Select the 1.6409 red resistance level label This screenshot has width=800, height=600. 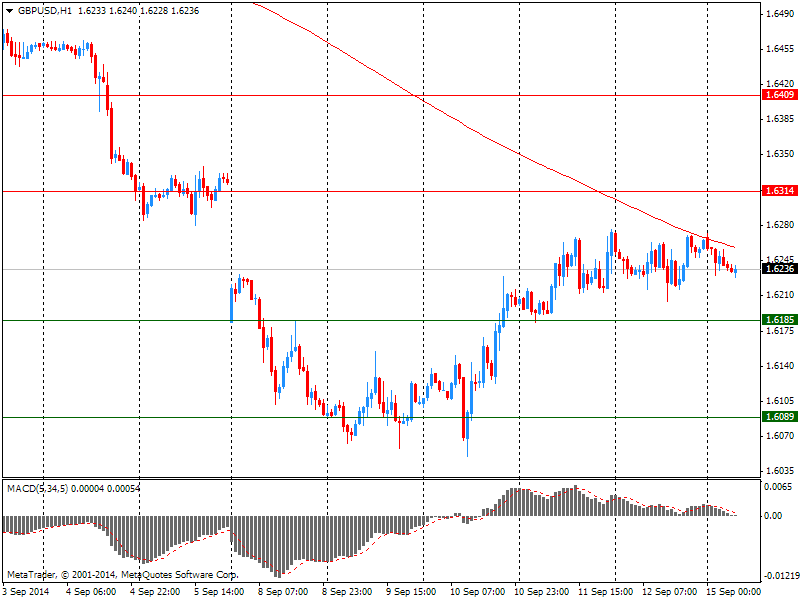point(780,94)
